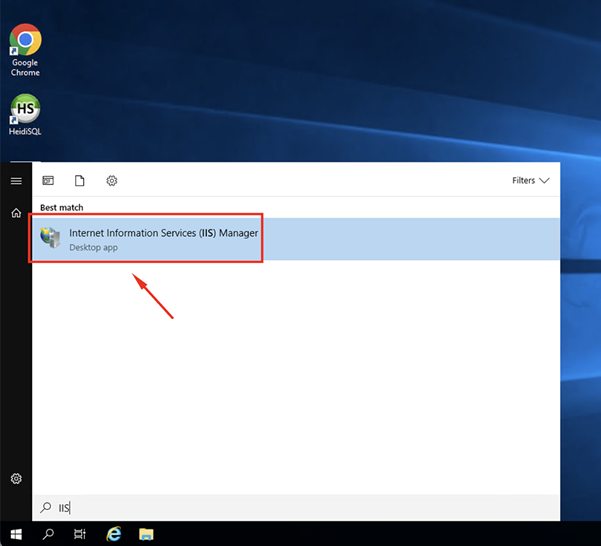Click the taskbar search icon
This screenshot has width=601, height=546.
pyautogui.click(x=48, y=534)
